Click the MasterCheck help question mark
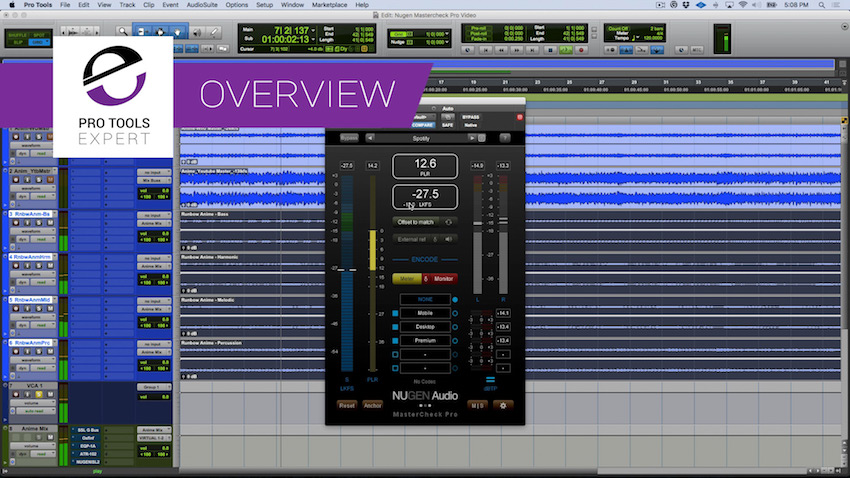850x478 pixels. (505, 138)
